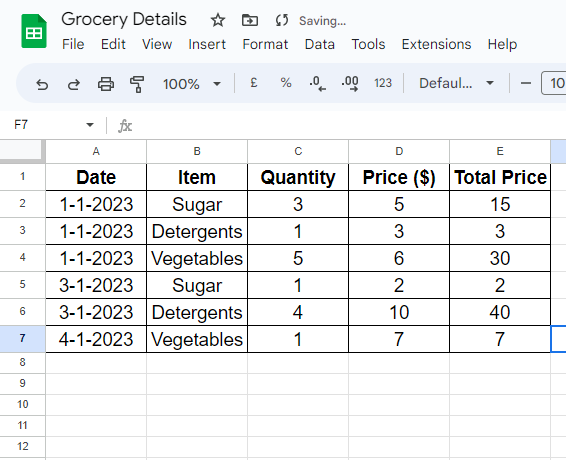Decrease font size minus button
Screen dimensions: 566x460
tap(526, 83)
